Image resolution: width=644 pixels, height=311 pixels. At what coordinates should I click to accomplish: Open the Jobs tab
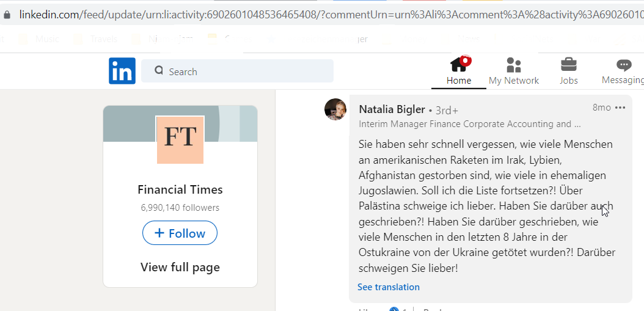[568, 71]
